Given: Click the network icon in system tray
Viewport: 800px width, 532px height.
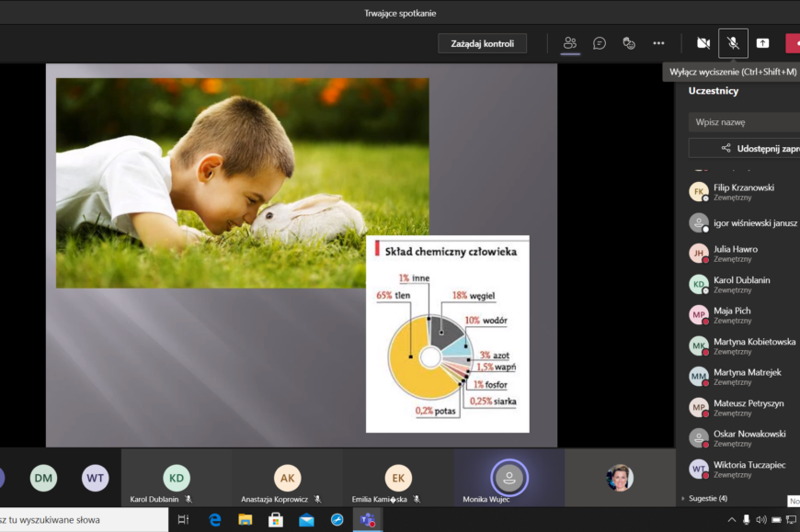Looking at the screenshot, I should (792, 520).
